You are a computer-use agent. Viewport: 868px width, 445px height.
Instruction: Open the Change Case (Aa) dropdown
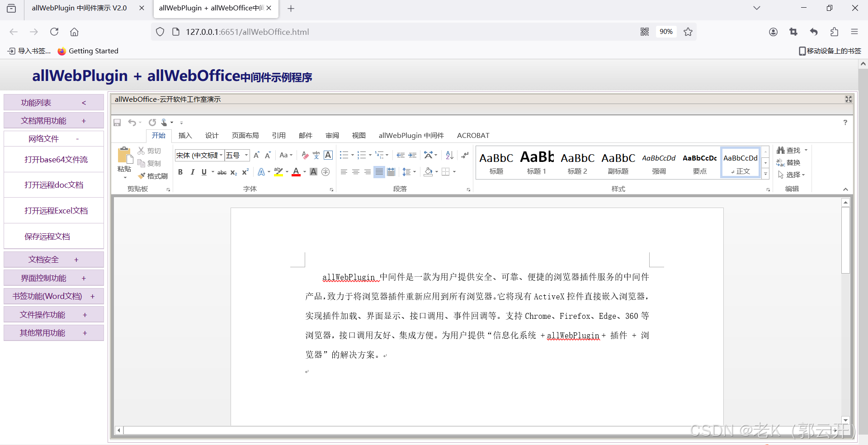pyautogui.click(x=286, y=155)
